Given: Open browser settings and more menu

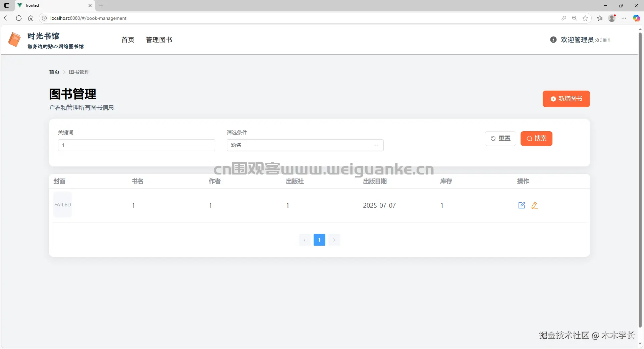Looking at the screenshot, I should coord(624,18).
